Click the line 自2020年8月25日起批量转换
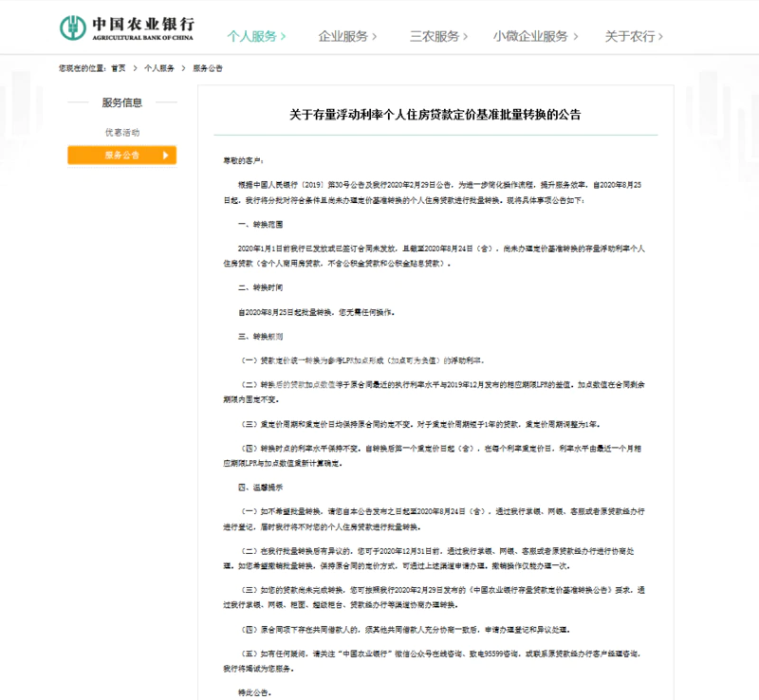 [x=317, y=312]
